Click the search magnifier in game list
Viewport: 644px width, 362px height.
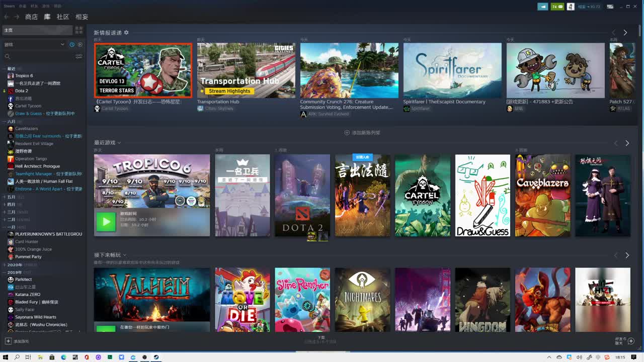7,56
